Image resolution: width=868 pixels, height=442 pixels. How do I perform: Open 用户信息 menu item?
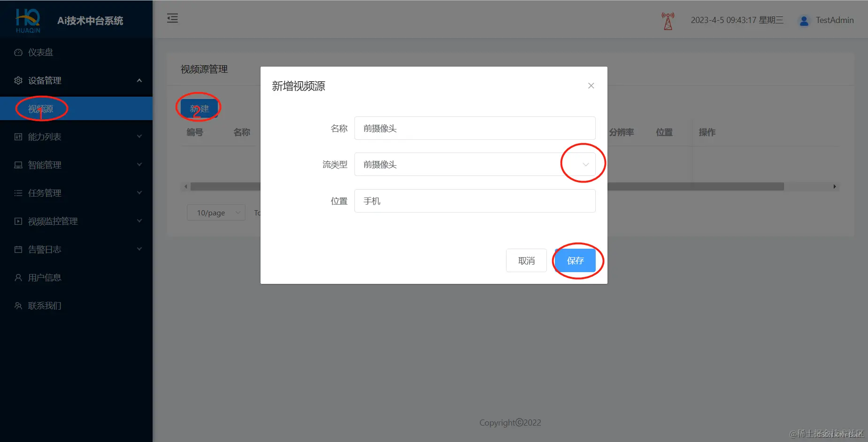click(x=76, y=277)
